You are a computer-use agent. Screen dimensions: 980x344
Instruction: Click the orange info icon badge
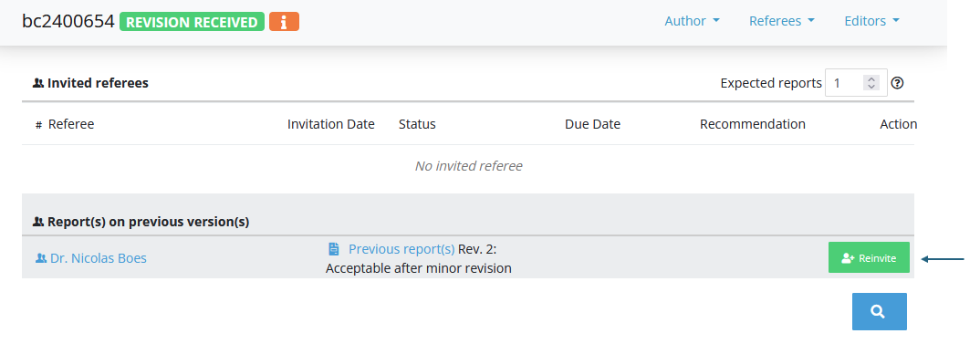[284, 22]
